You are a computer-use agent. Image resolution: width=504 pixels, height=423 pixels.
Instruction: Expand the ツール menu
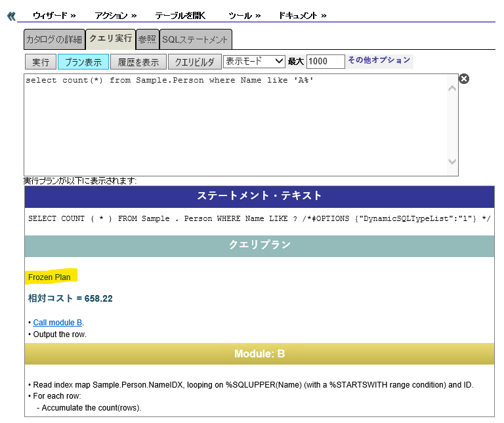[x=244, y=15]
